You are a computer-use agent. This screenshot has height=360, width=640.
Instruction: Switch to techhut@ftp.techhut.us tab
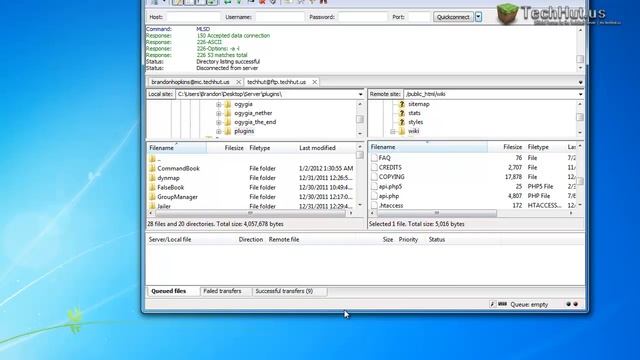pyautogui.click(x=276, y=82)
